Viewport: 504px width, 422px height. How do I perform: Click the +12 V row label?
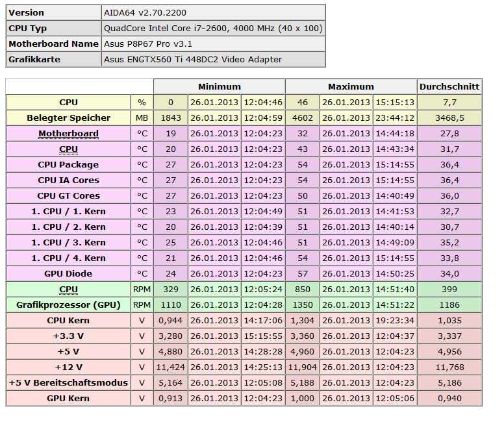[68, 367]
